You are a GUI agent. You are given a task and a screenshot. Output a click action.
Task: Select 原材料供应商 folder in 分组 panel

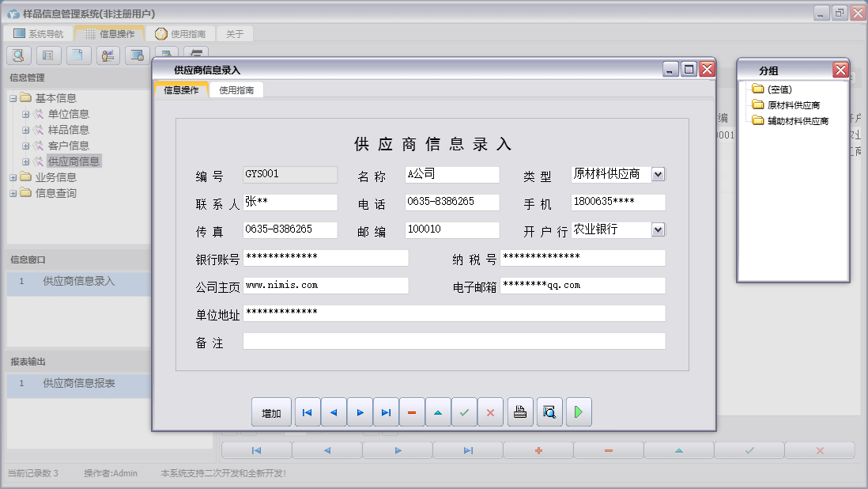793,105
